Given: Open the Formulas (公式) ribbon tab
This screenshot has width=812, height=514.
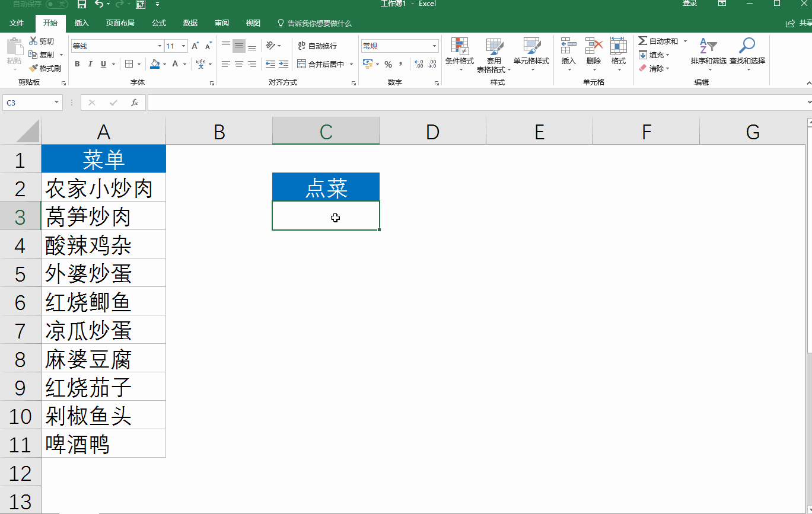Looking at the screenshot, I should 159,23.
